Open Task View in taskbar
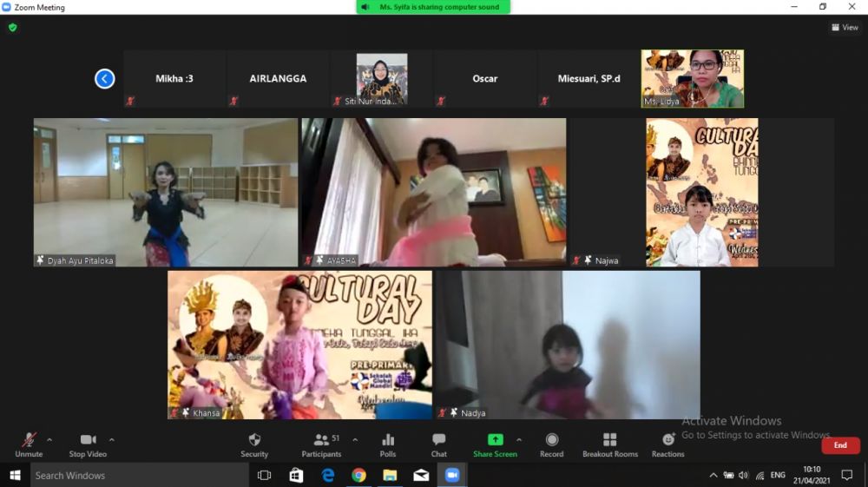This screenshot has height=487, width=868. coord(265,476)
